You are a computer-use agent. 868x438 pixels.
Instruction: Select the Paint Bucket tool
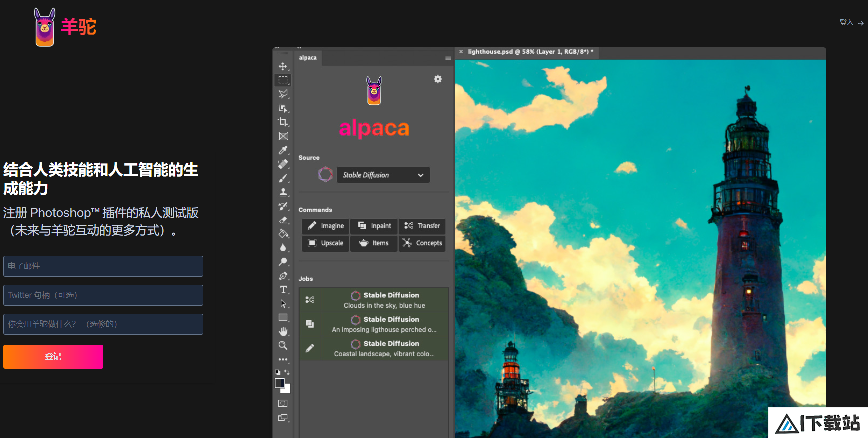pos(283,233)
